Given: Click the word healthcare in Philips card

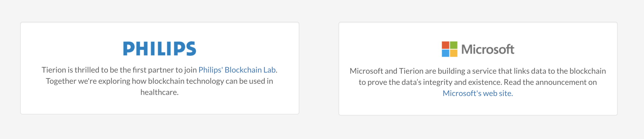Looking at the screenshot, I should pyautogui.click(x=159, y=92).
